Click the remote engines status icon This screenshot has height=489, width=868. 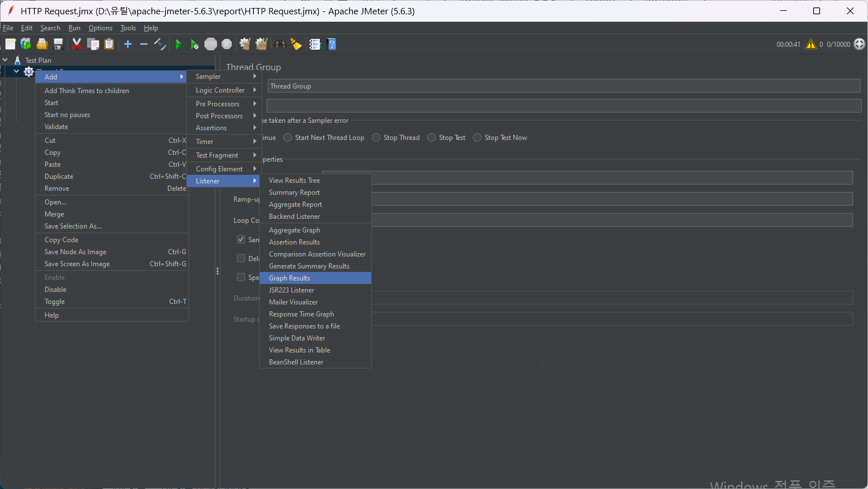click(x=859, y=44)
